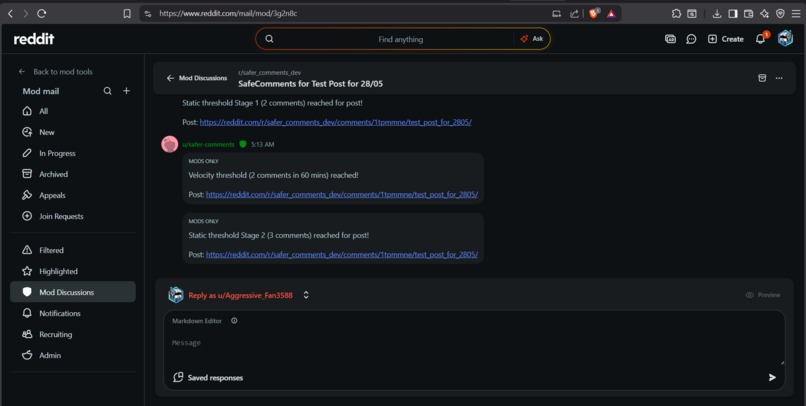
Task: Open the browser hamburger menu
Action: [x=796, y=14]
